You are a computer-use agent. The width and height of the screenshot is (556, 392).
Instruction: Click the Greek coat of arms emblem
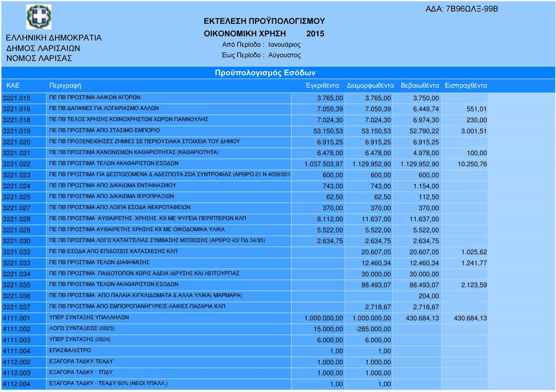click(x=39, y=17)
